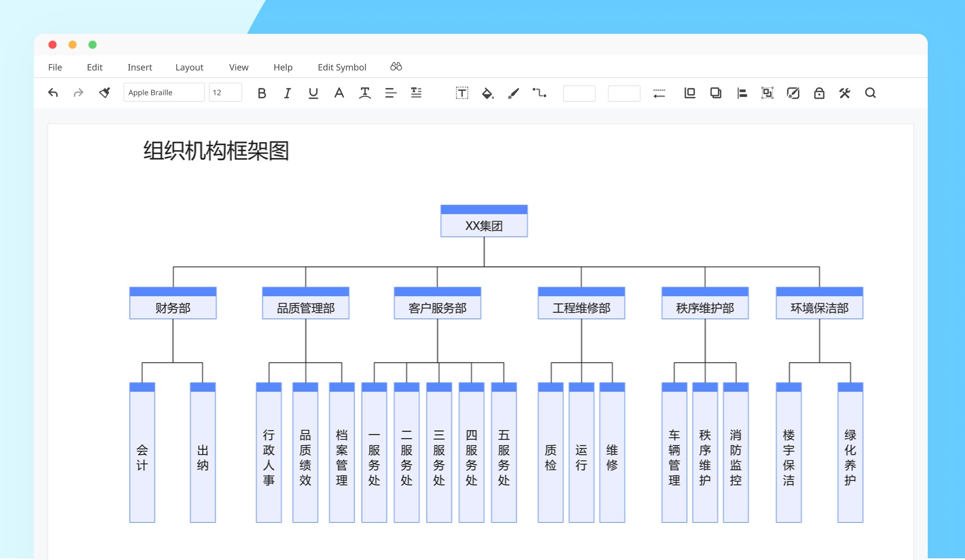
Task: Select the 会计 box
Action: [142, 453]
